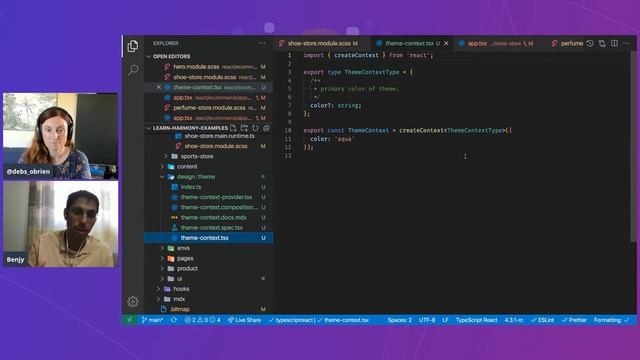Open index.ts in the design/theme folder

208,187
